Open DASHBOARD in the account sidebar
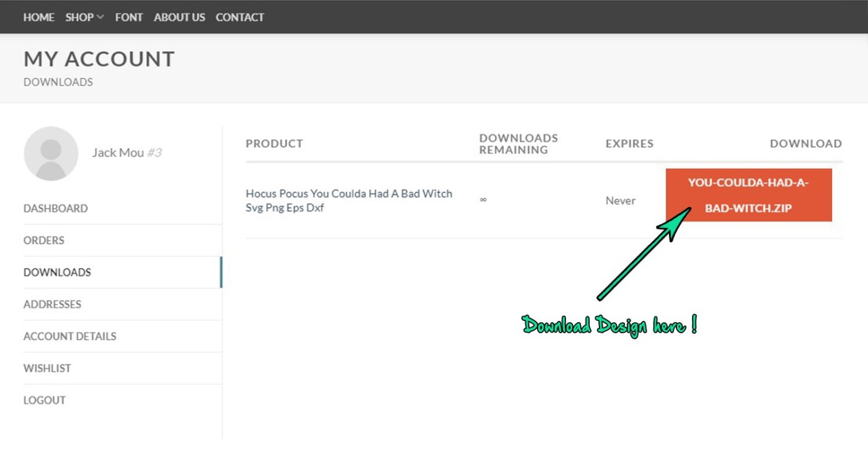The image size is (868, 461). point(56,208)
